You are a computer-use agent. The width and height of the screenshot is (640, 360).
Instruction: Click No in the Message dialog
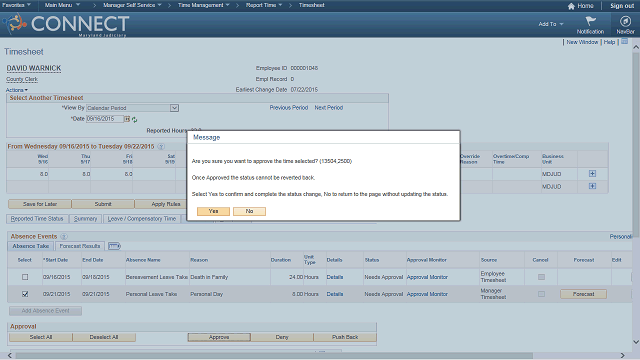(249, 211)
